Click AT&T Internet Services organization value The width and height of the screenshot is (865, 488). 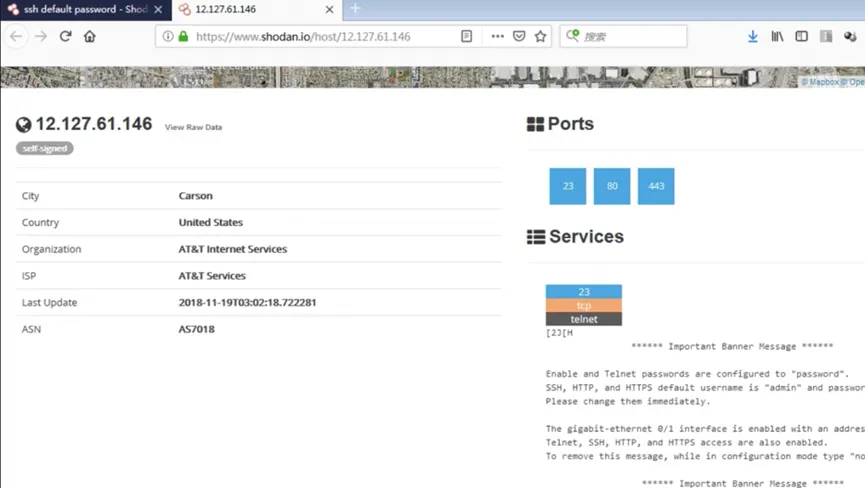click(x=233, y=249)
